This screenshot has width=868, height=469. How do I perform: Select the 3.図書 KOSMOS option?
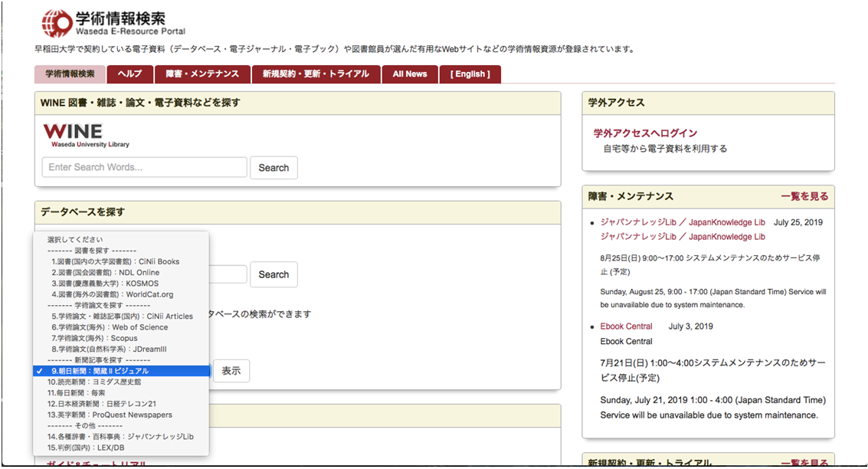[121, 284]
